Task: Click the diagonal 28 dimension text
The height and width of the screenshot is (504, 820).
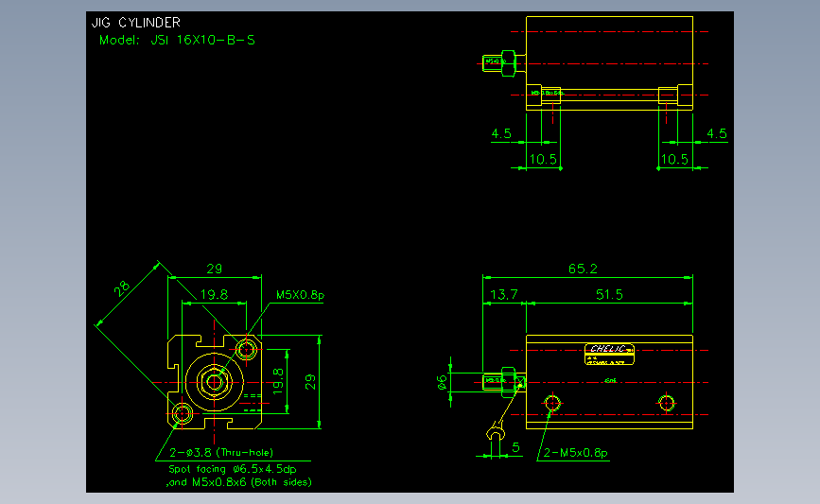Action: point(121,288)
